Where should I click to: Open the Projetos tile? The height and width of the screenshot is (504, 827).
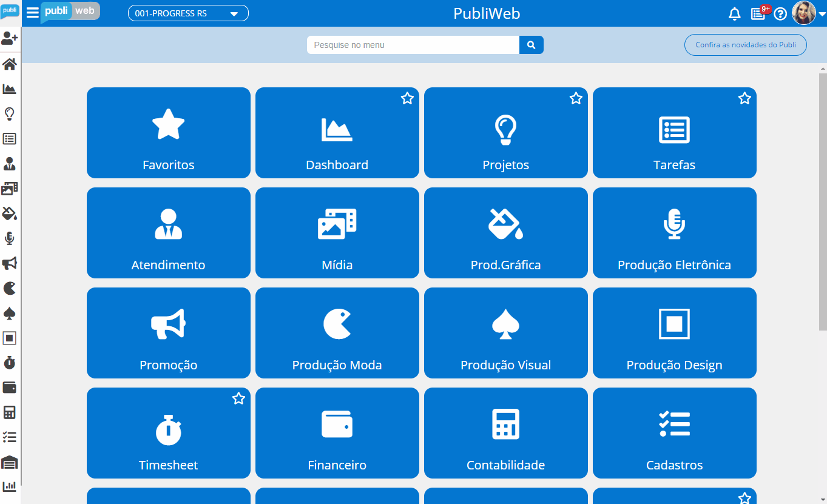pos(506,133)
